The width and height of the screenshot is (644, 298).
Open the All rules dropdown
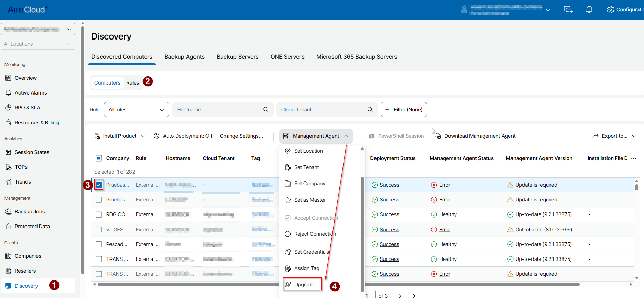(x=137, y=110)
